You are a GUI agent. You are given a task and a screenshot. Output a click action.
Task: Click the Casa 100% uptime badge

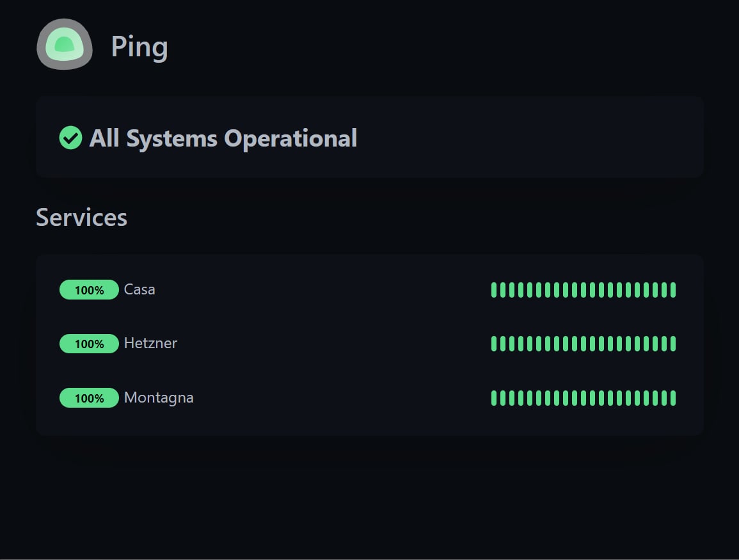coord(89,289)
